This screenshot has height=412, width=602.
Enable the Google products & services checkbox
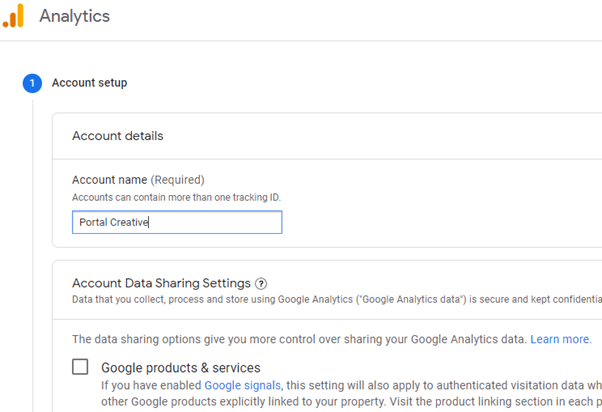[x=80, y=367]
